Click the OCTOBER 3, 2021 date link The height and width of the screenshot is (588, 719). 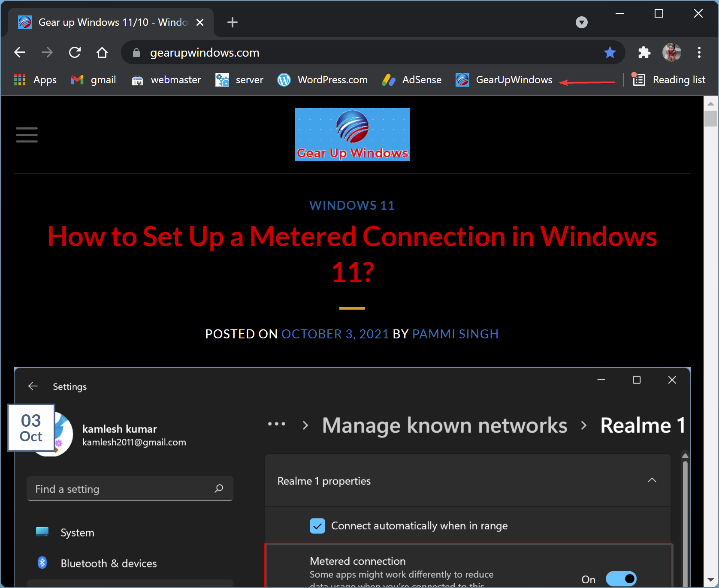pyautogui.click(x=335, y=334)
